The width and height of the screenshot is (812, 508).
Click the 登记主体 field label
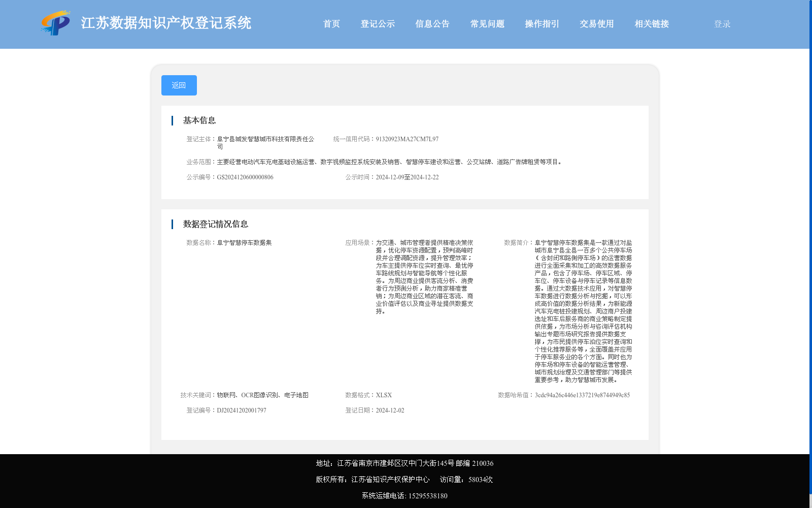coord(201,139)
